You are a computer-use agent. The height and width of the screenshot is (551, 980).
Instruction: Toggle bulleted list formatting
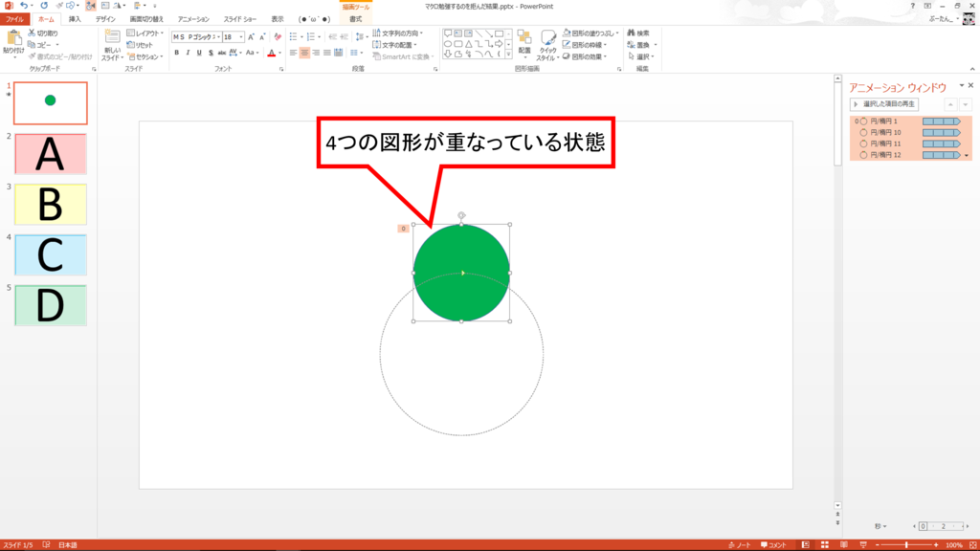293,36
